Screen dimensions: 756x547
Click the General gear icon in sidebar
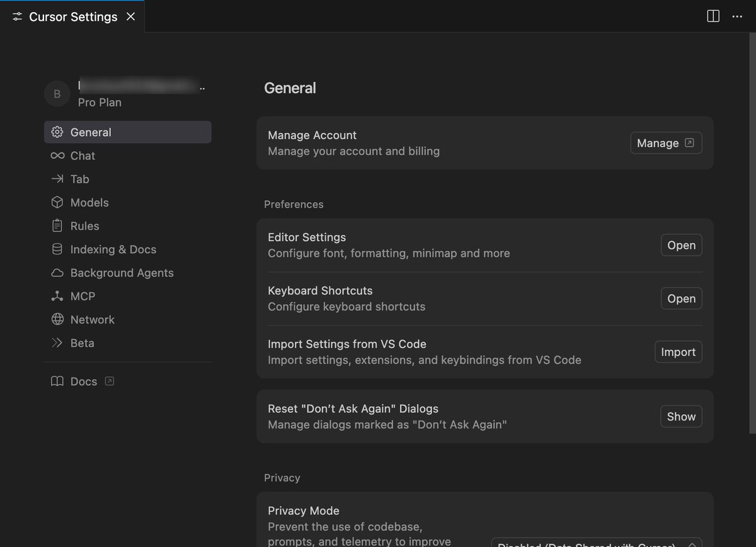pos(57,132)
